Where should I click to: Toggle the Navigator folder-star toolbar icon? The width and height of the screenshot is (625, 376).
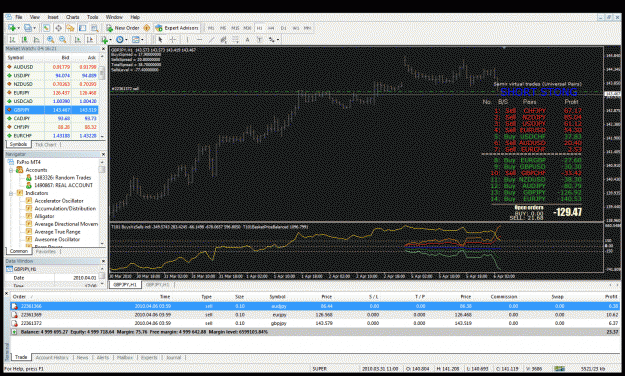tap(70, 28)
